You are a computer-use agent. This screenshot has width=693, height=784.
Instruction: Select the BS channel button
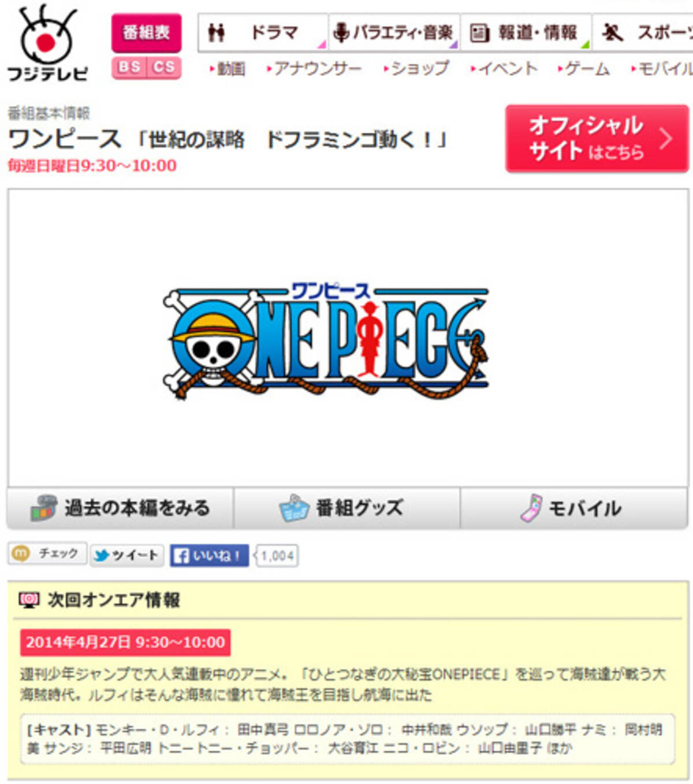click(129, 68)
